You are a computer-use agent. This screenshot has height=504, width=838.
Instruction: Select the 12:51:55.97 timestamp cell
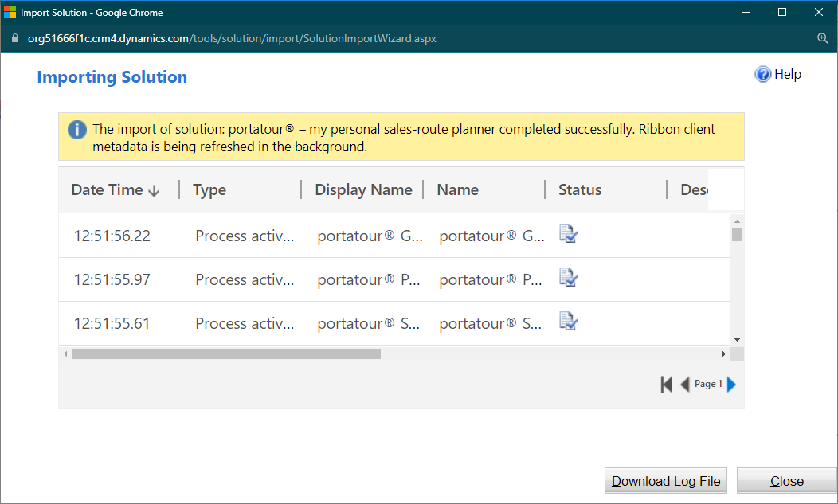point(112,279)
